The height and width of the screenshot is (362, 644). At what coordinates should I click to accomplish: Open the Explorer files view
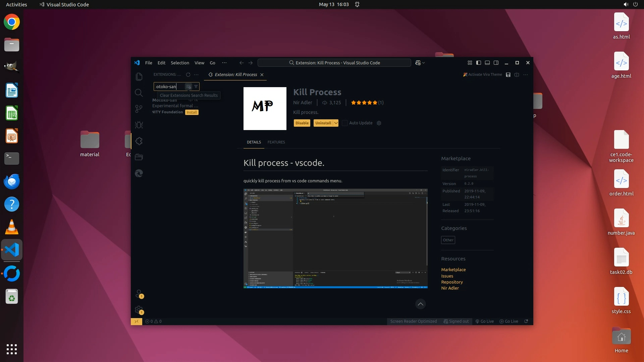coord(139,77)
